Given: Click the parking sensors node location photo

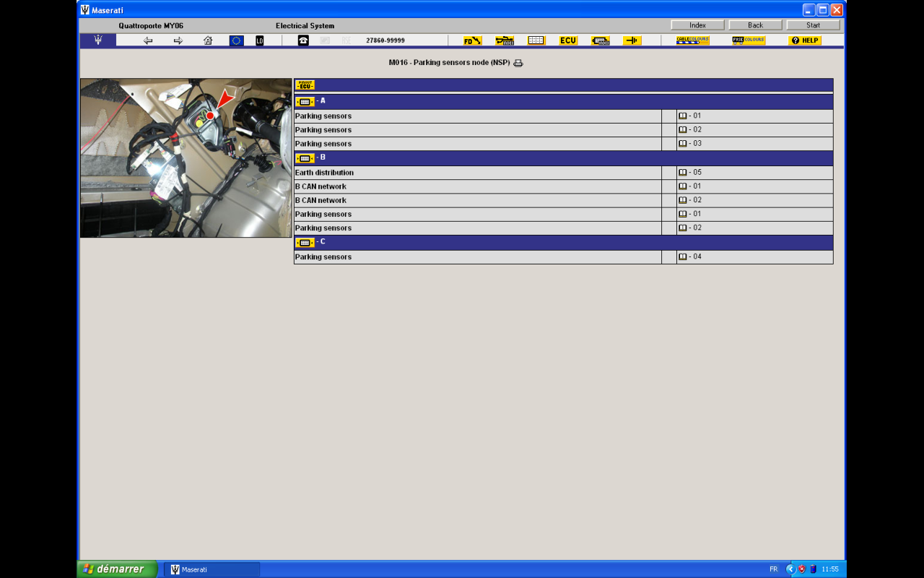Looking at the screenshot, I should 186,158.
